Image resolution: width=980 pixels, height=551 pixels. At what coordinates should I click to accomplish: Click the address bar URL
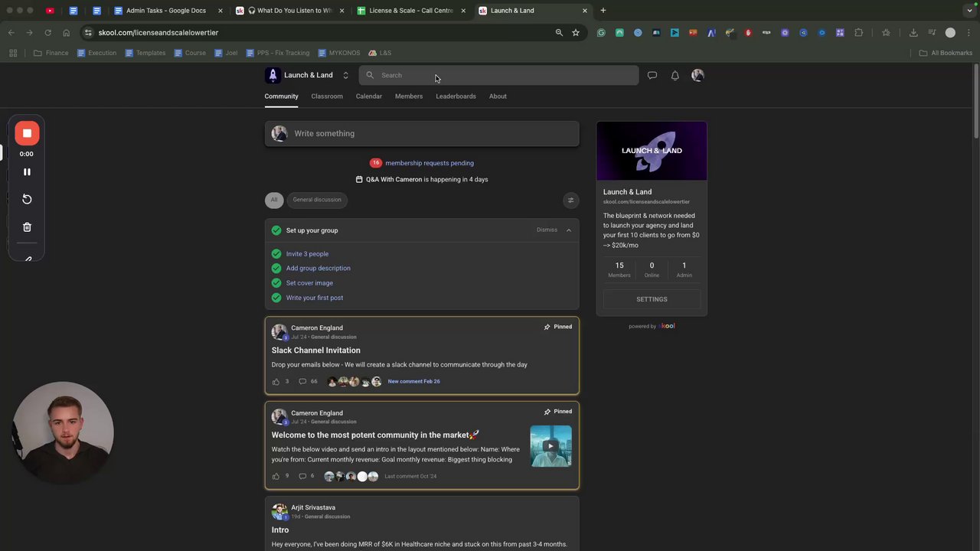(x=158, y=33)
